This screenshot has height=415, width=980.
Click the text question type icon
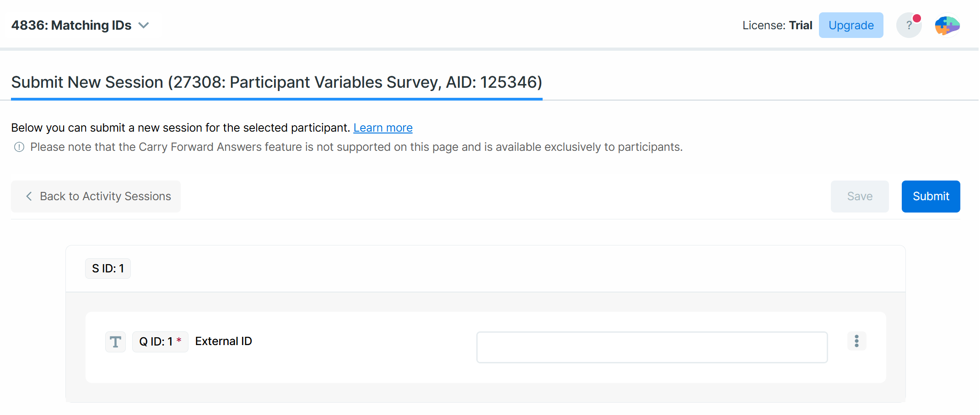point(115,342)
